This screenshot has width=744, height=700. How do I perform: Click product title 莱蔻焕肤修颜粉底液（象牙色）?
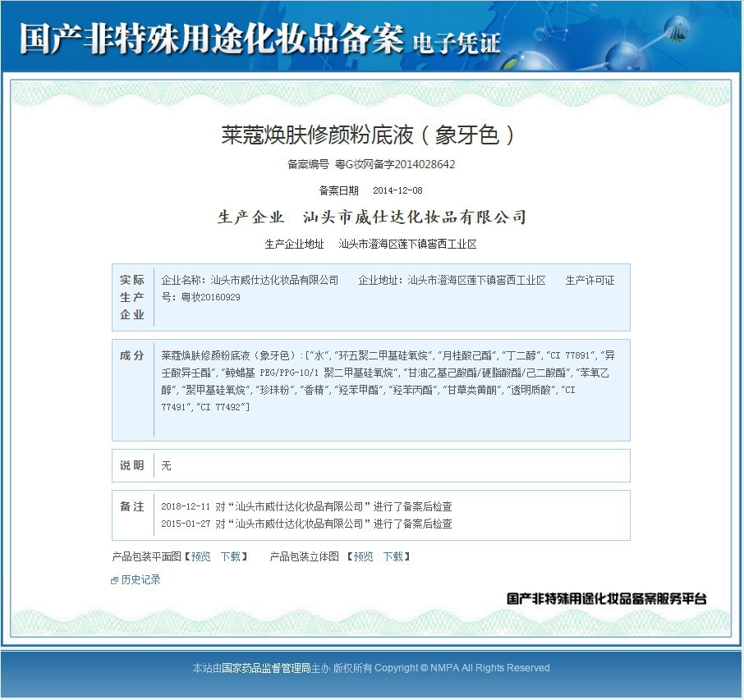pyautogui.click(x=368, y=135)
